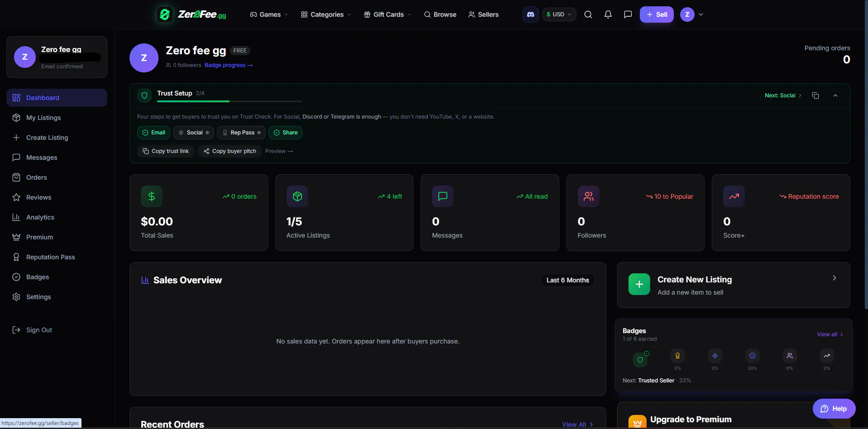Click the Z profile avatar in header
The image size is (868, 429).
tap(687, 14)
